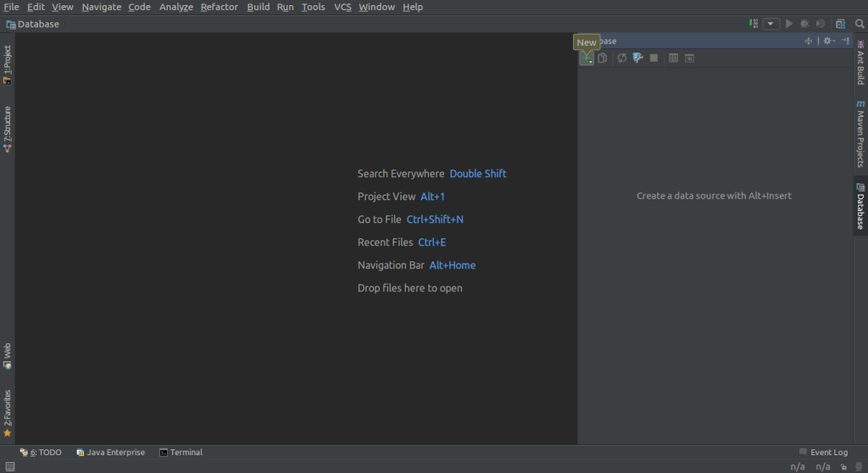868x473 pixels.
Task: Click the table editor grid icon
Action: pos(673,58)
